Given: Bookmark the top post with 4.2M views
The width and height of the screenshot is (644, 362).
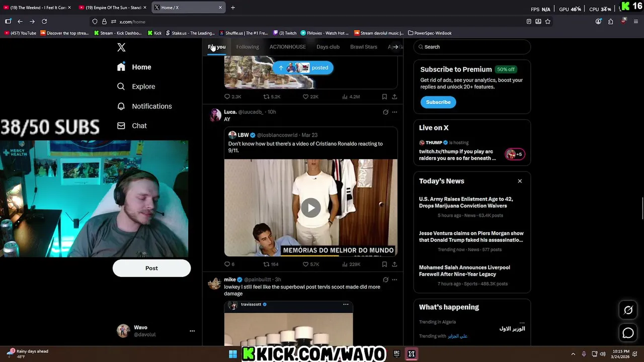Looking at the screenshot, I should click(x=384, y=97).
